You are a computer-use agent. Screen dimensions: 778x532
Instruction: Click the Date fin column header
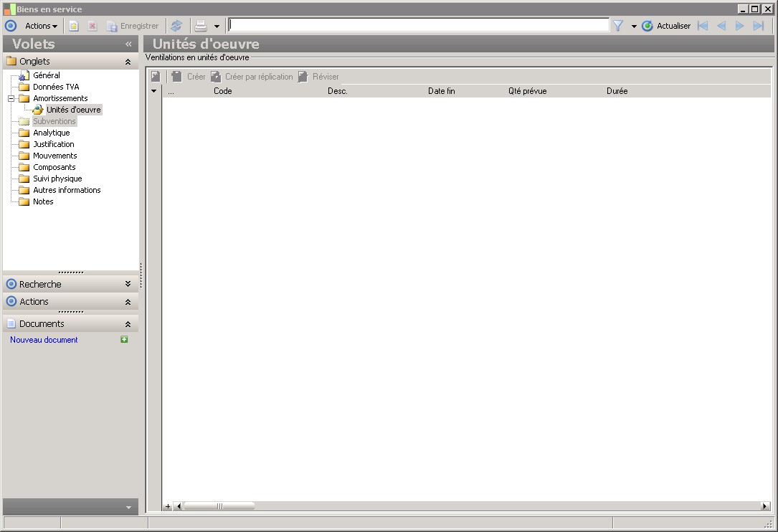442,91
